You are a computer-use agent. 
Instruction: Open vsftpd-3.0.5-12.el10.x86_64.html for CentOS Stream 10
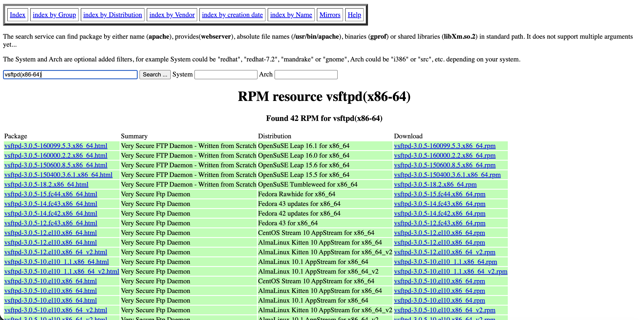(50, 233)
